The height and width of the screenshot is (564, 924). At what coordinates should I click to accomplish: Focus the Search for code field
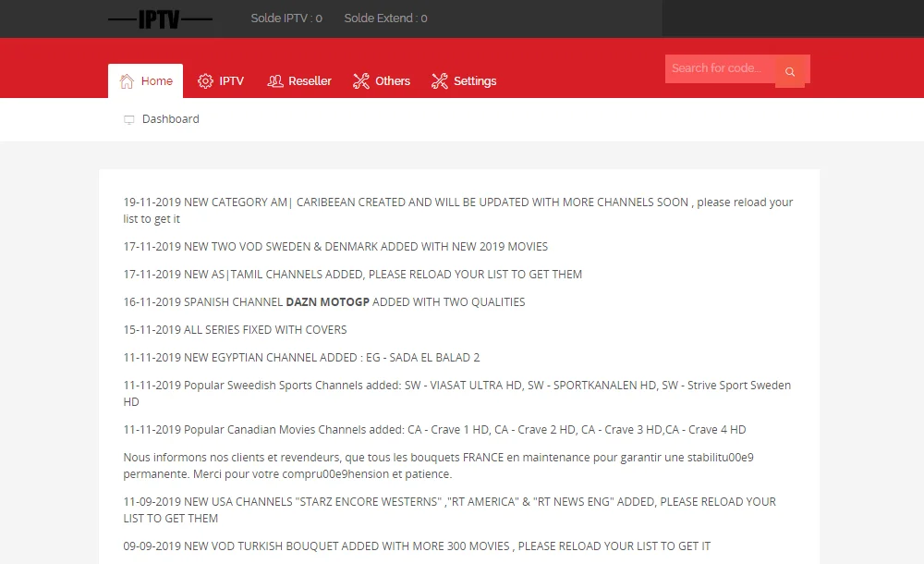(719, 68)
